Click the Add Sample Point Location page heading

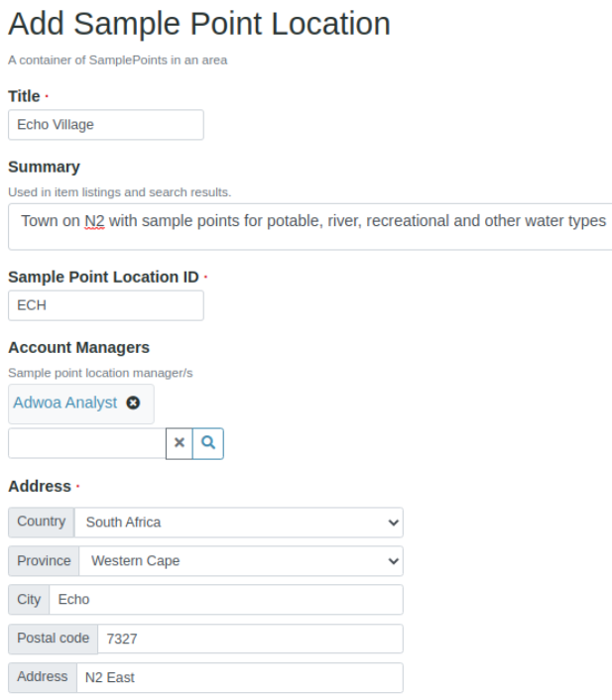[198, 24]
